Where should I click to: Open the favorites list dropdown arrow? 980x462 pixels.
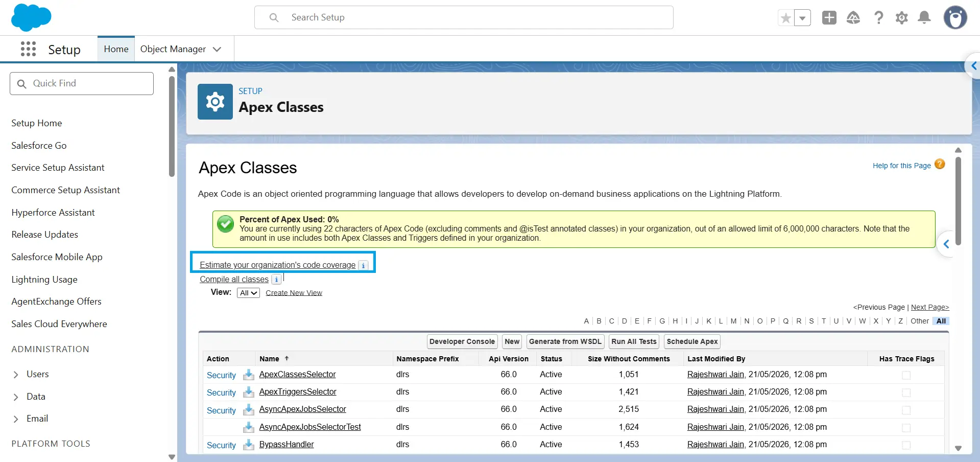802,18
